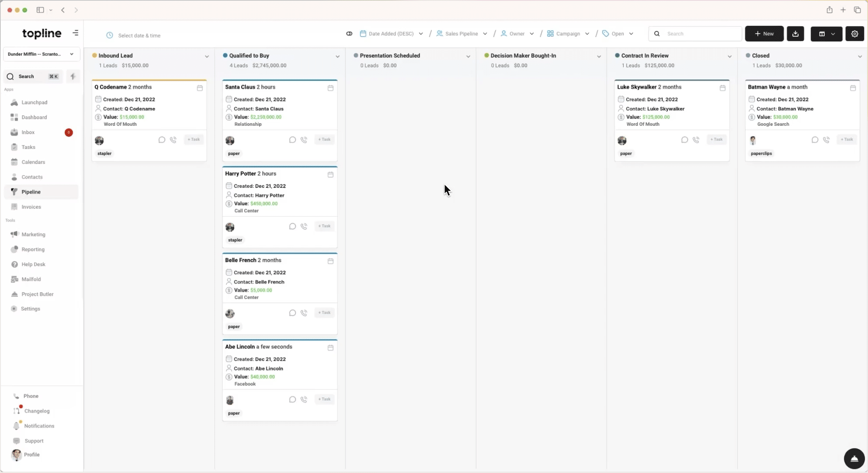The height and width of the screenshot is (473, 868).
Task: Open the Open status dropdown
Action: [618, 34]
